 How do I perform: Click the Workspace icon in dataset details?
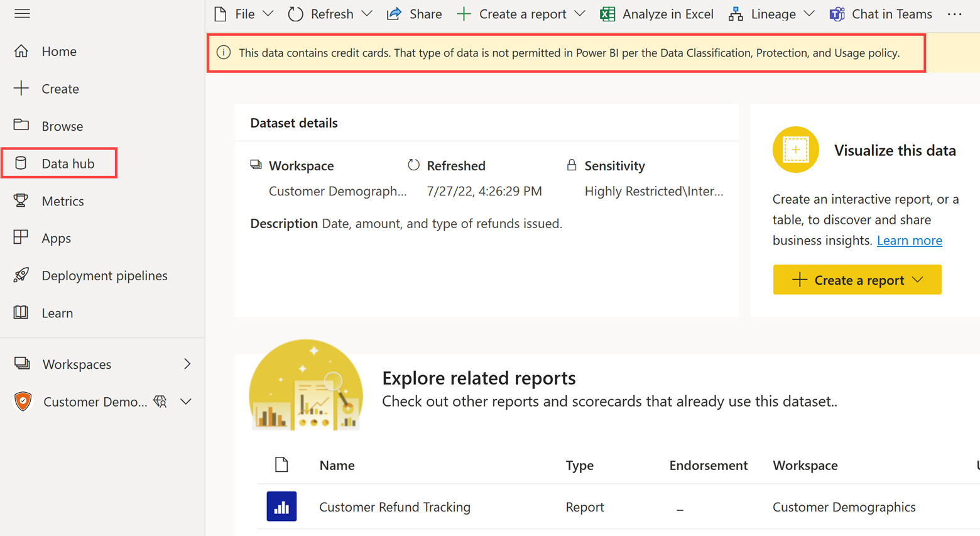tap(256, 165)
